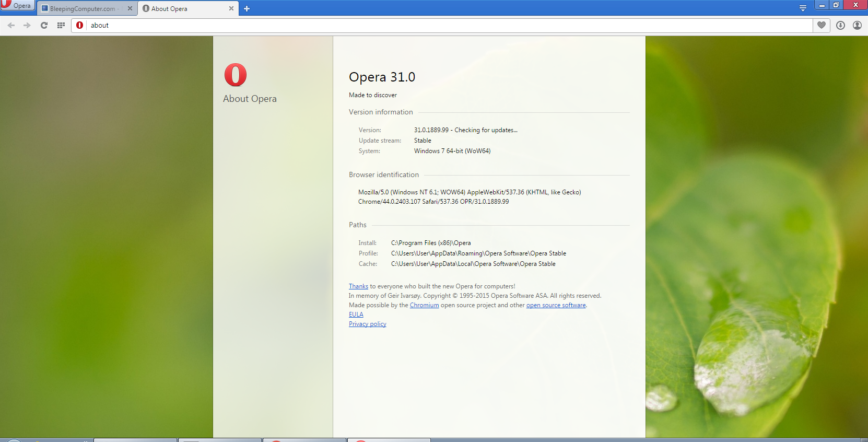Open the downloads icon
This screenshot has height=442, width=868.
pos(840,25)
